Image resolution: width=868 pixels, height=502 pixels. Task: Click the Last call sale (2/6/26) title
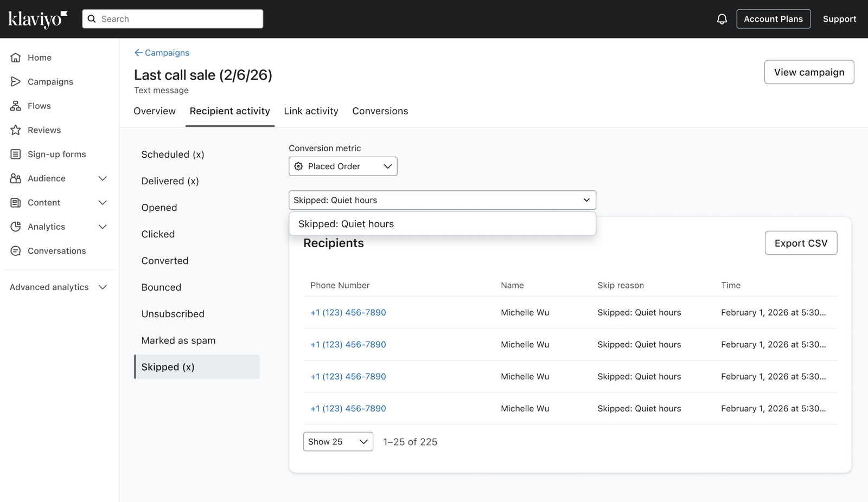(203, 75)
